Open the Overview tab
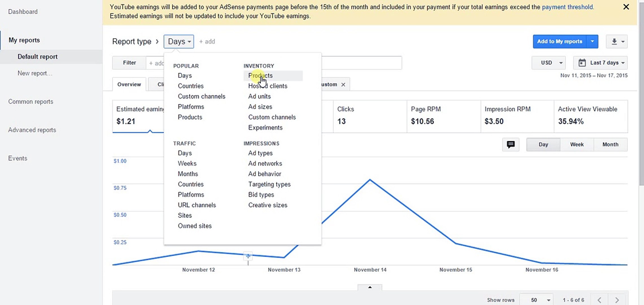 point(129,84)
